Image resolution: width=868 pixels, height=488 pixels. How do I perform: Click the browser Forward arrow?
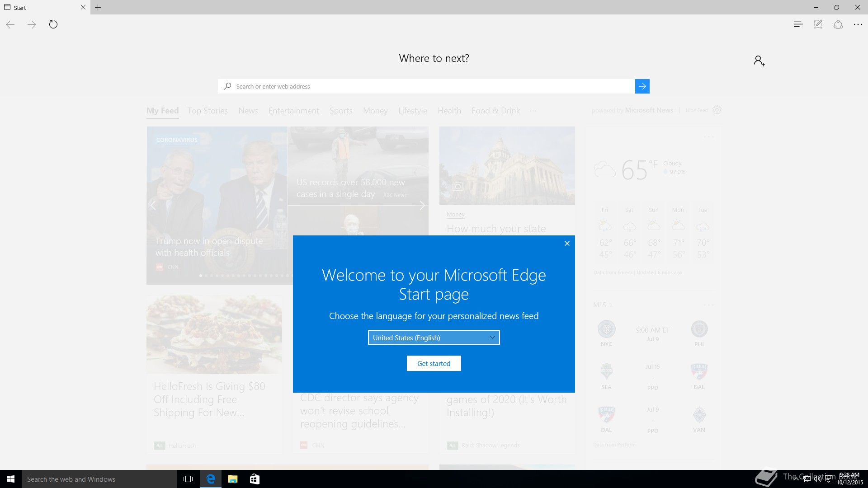click(x=32, y=24)
